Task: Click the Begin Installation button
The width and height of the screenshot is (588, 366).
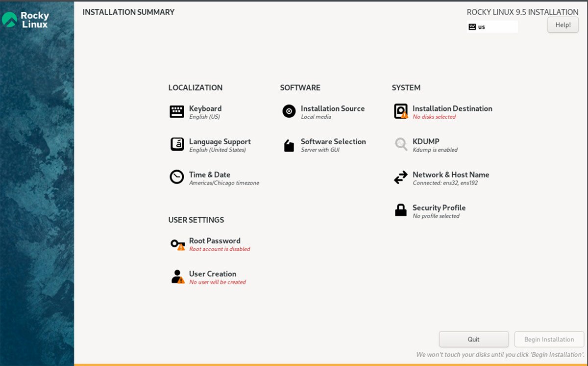Action: pos(549,340)
